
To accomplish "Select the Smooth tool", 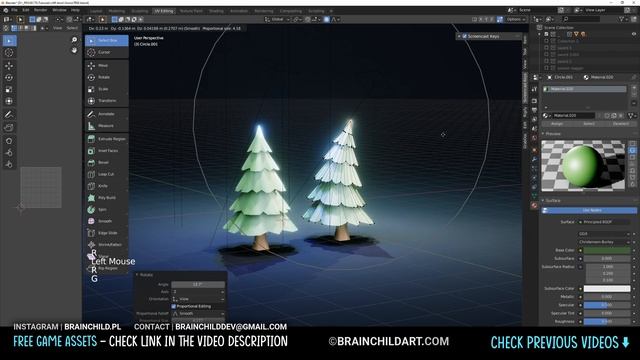I will 107,221.
